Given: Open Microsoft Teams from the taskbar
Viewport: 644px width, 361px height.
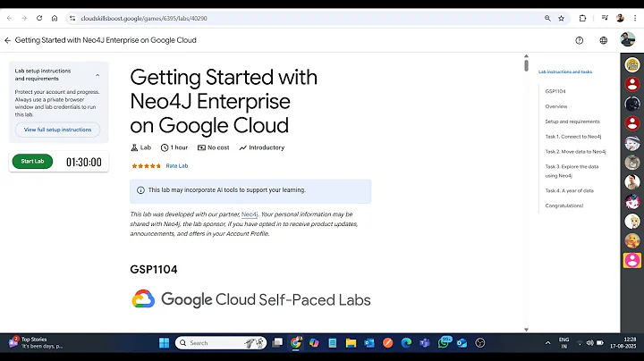Looking at the screenshot, I should (x=425, y=342).
